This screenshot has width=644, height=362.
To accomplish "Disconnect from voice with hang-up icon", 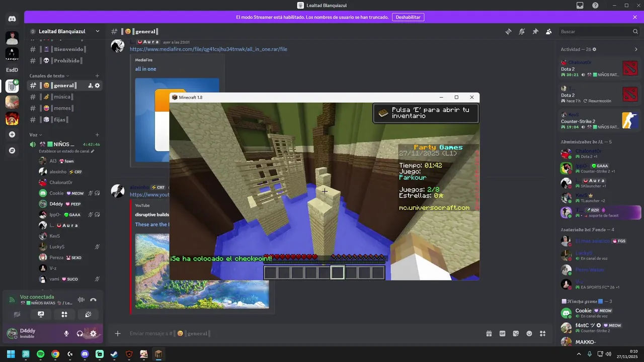I will click(93, 300).
